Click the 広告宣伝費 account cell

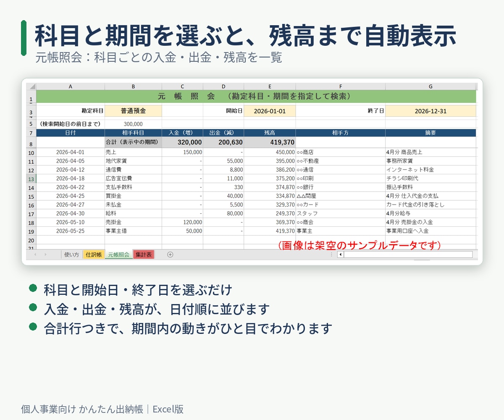(x=133, y=178)
